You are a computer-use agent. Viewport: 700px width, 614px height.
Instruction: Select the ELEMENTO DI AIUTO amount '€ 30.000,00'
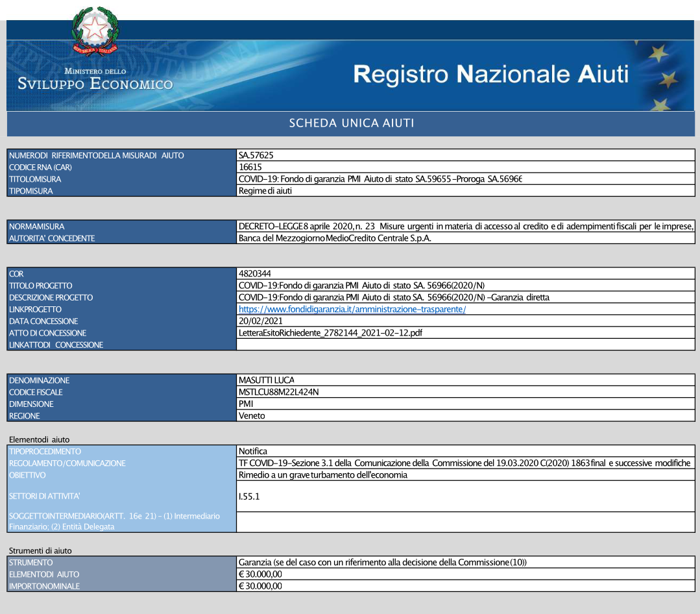click(x=260, y=574)
